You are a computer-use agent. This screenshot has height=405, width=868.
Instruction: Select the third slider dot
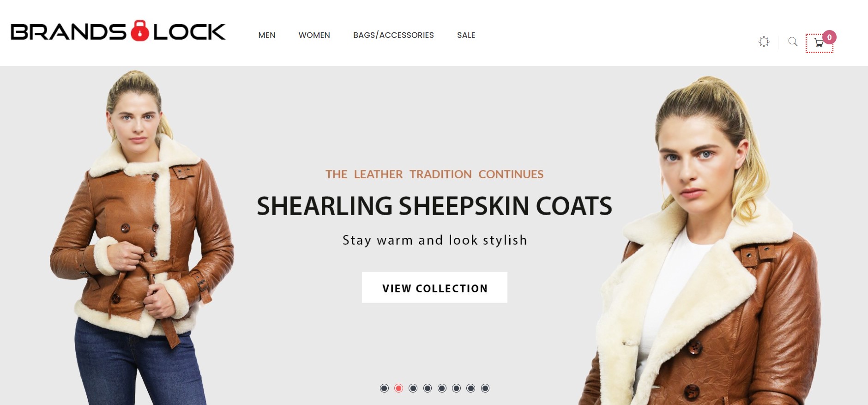click(413, 388)
